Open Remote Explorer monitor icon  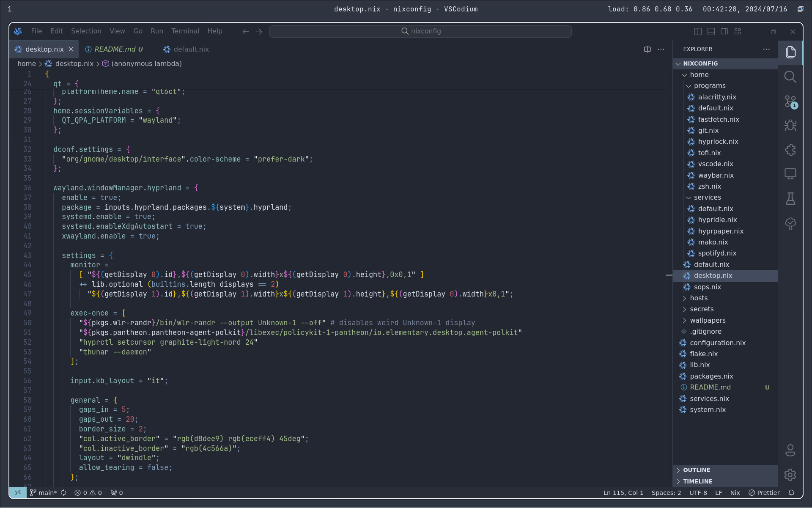coord(790,174)
